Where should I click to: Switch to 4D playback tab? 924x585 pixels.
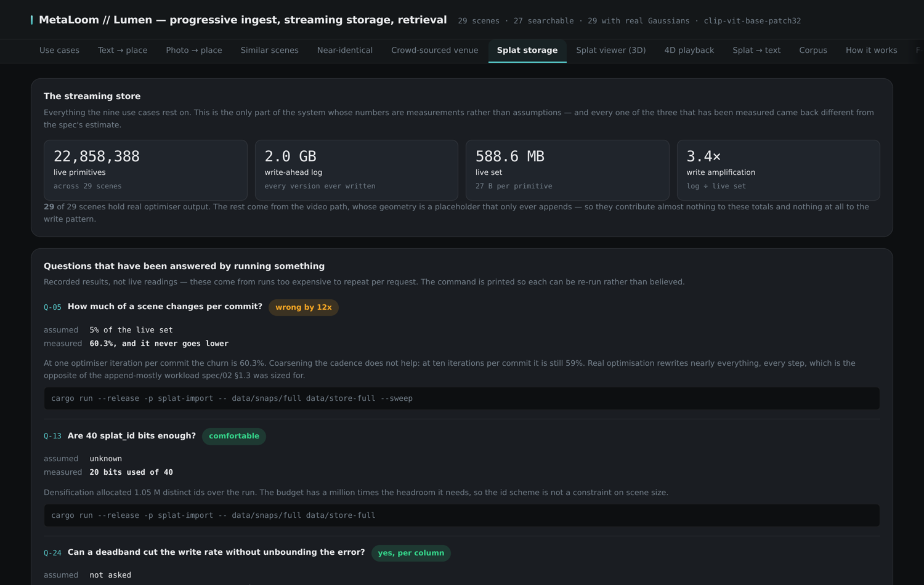tap(689, 50)
